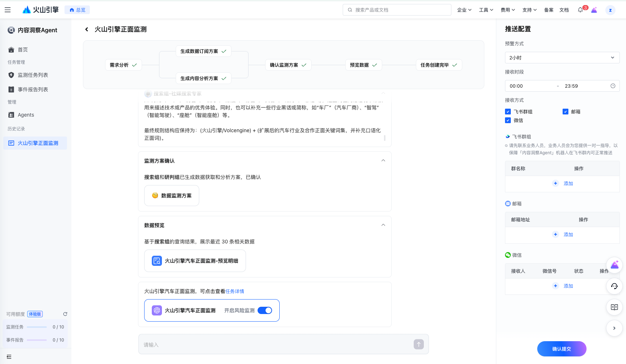Click the back arrow beside 火山引擎正面监测 title
This screenshot has height=364, width=626.
click(87, 29)
